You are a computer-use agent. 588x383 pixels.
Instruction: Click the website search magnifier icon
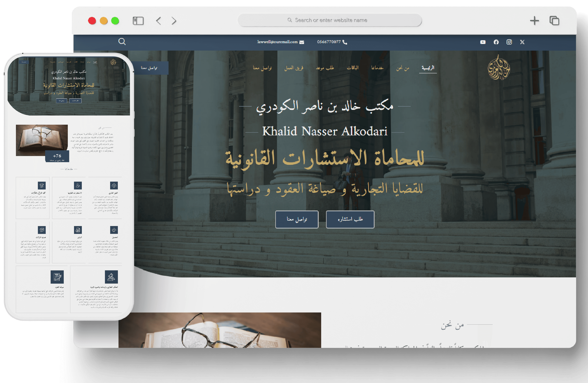pos(122,42)
